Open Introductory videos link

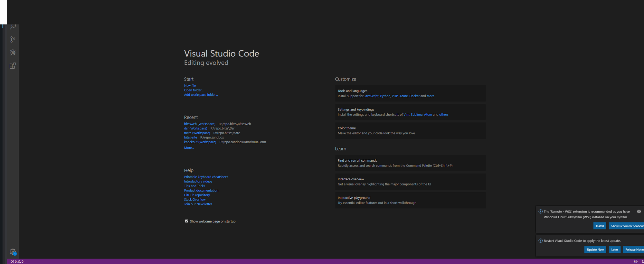pyautogui.click(x=198, y=181)
